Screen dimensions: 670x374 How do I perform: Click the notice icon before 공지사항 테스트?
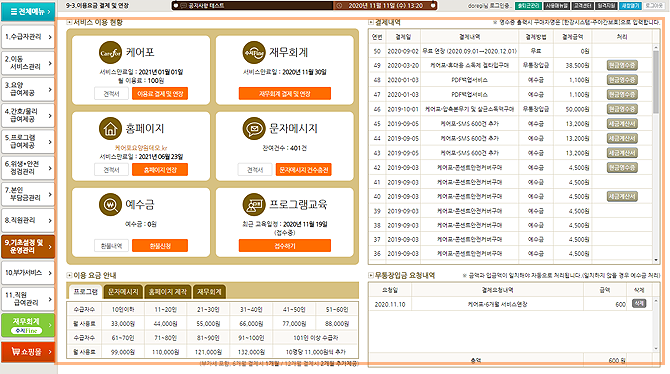click(x=183, y=6)
